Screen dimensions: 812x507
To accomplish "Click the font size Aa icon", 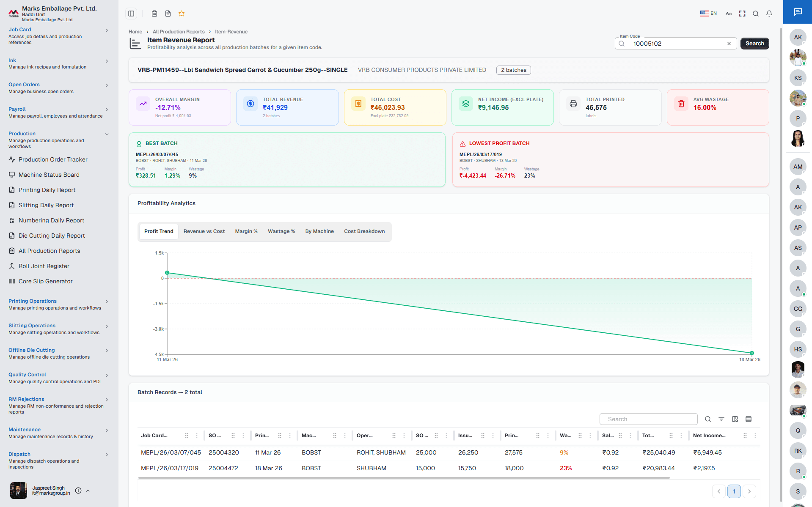I will coord(729,14).
